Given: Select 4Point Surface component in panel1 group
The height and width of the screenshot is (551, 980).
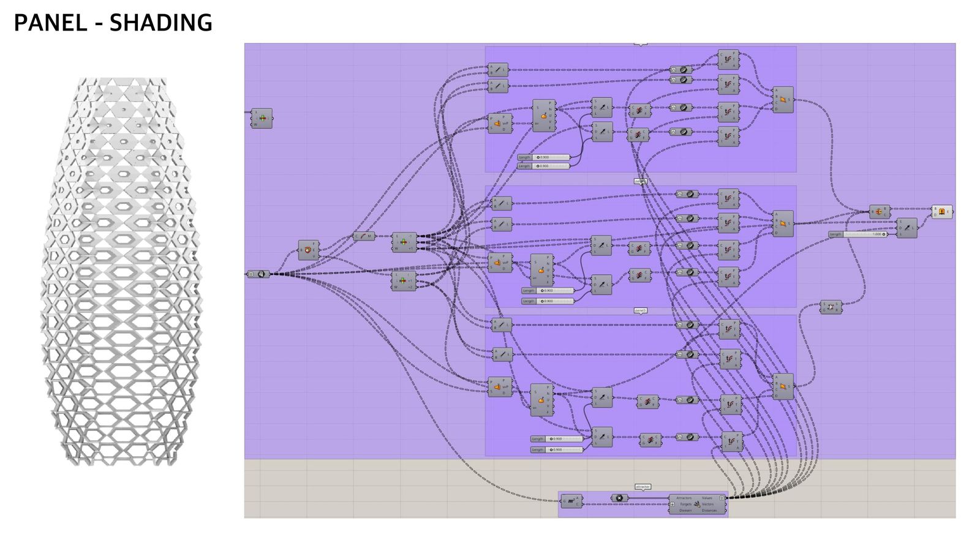Looking at the screenshot, I should click(783, 224).
